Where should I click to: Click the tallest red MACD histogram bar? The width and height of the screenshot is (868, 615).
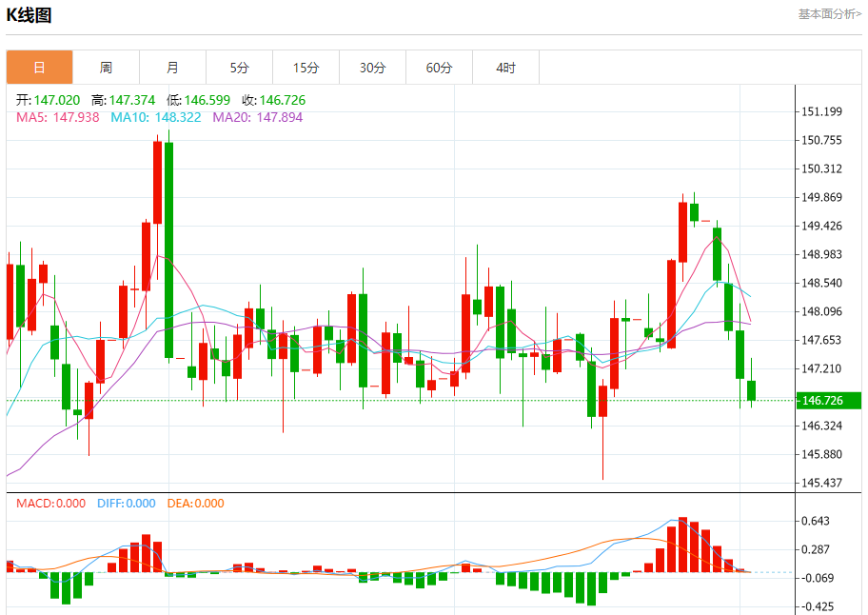pyautogui.click(x=682, y=545)
